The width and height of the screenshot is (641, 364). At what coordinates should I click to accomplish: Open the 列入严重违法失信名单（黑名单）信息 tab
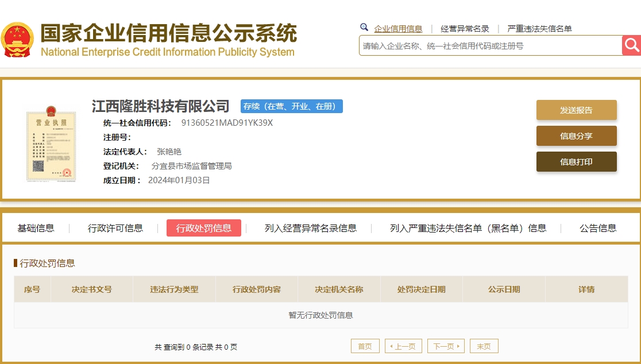pos(468,228)
